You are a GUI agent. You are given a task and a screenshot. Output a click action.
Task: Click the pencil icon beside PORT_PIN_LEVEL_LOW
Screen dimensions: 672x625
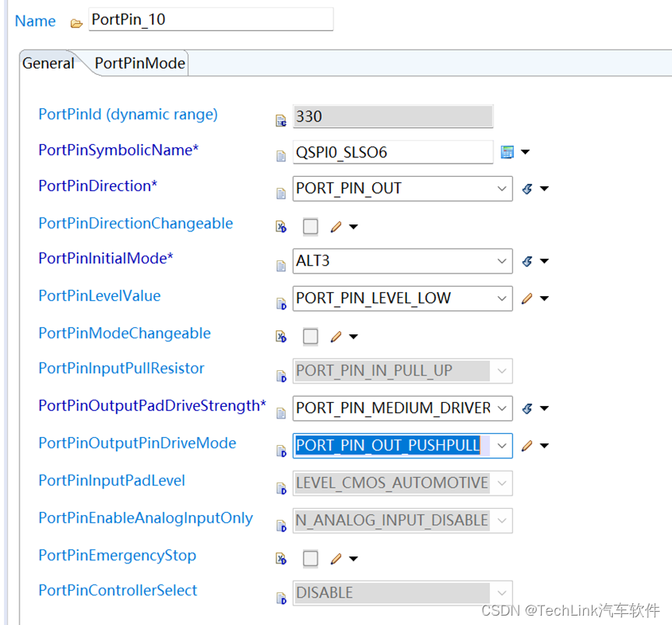pyautogui.click(x=527, y=298)
